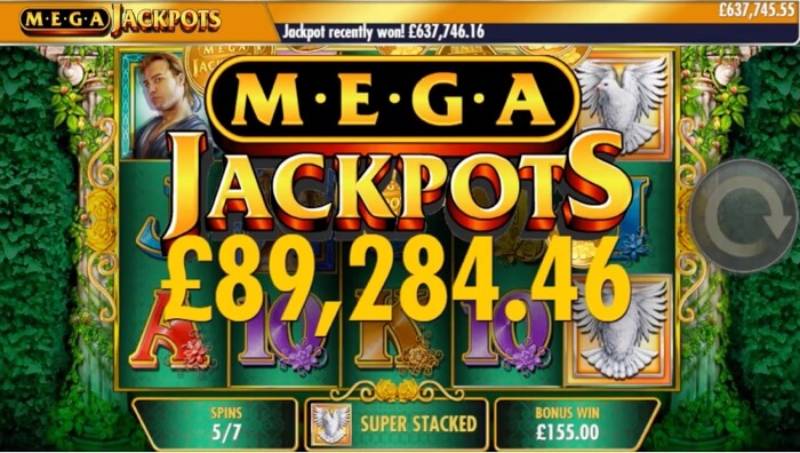Click the bottom-right white dove symbol
This screenshot has width=800, height=453.
(621, 331)
